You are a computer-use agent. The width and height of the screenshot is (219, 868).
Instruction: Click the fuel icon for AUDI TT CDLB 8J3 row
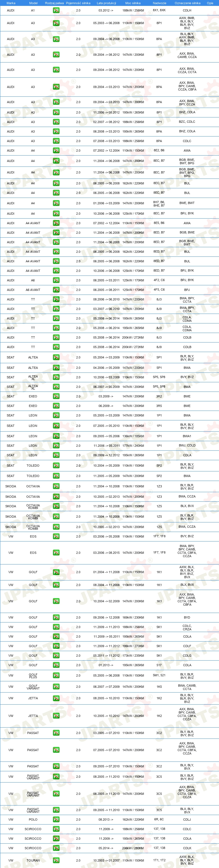(56, 337)
